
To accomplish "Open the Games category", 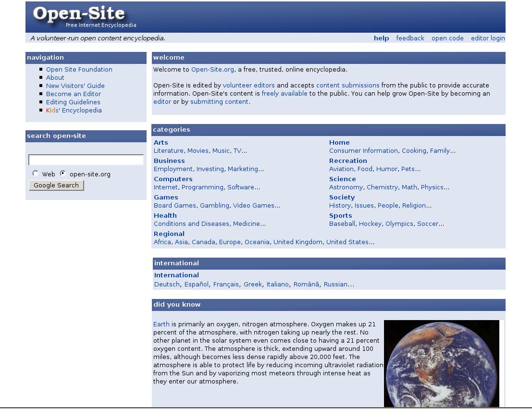I will click(166, 198).
